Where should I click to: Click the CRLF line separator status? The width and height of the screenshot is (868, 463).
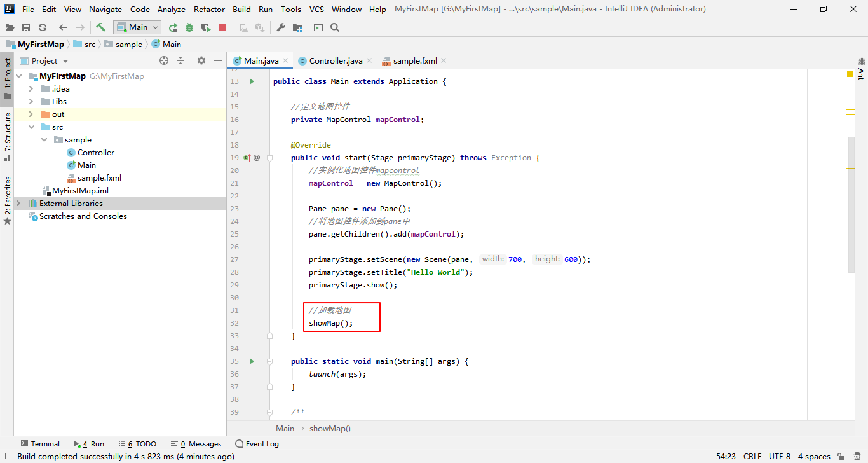(752, 456)
